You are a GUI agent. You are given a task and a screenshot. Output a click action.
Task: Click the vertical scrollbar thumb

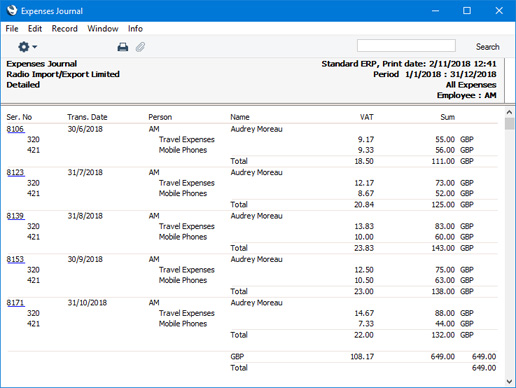[509, 124]
